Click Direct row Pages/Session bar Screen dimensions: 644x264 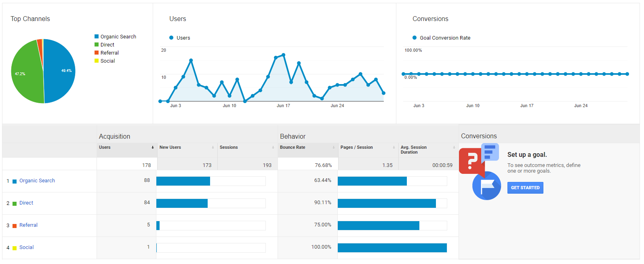pyautogui.click(x=387, y=203)
